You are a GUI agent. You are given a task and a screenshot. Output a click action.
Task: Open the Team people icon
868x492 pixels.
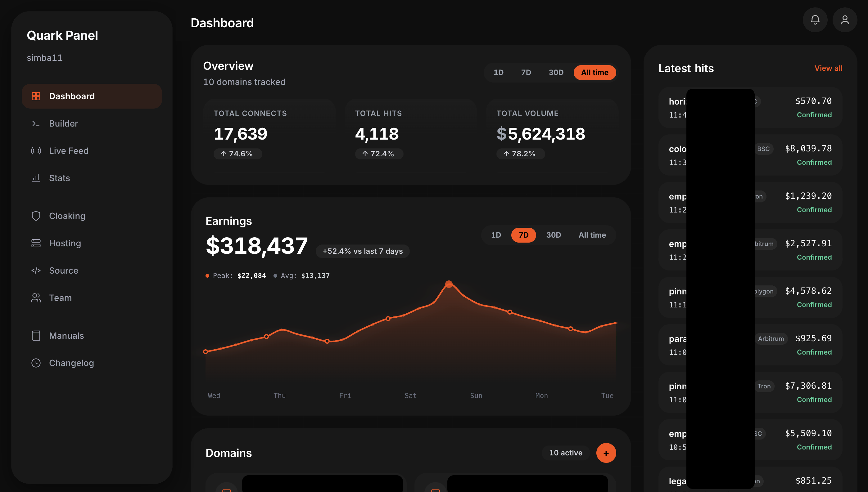[36, 298]
